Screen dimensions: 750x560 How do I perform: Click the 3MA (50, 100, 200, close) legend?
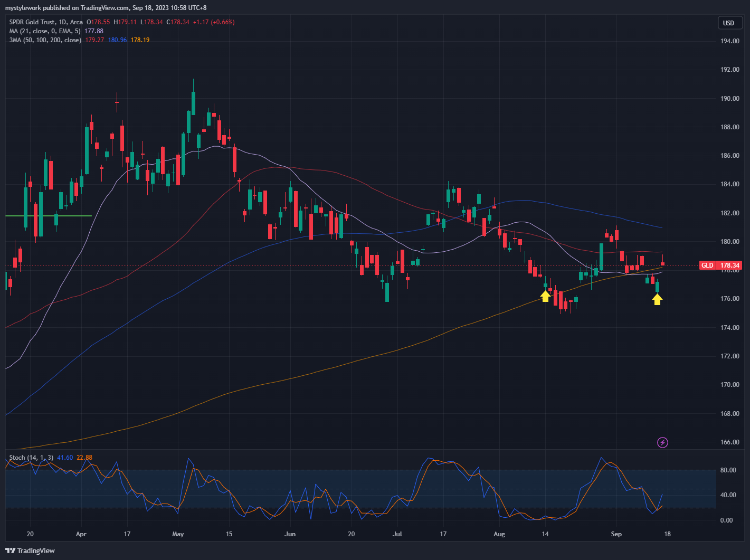click(x=45, y=40)
